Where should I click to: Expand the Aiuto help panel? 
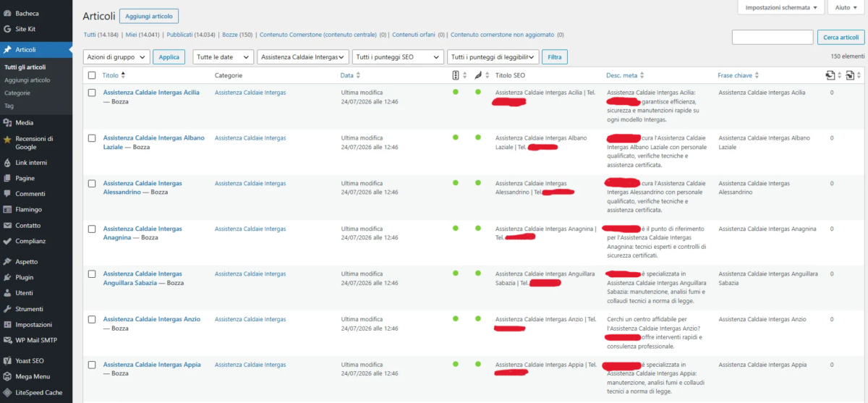coord(846,7)
